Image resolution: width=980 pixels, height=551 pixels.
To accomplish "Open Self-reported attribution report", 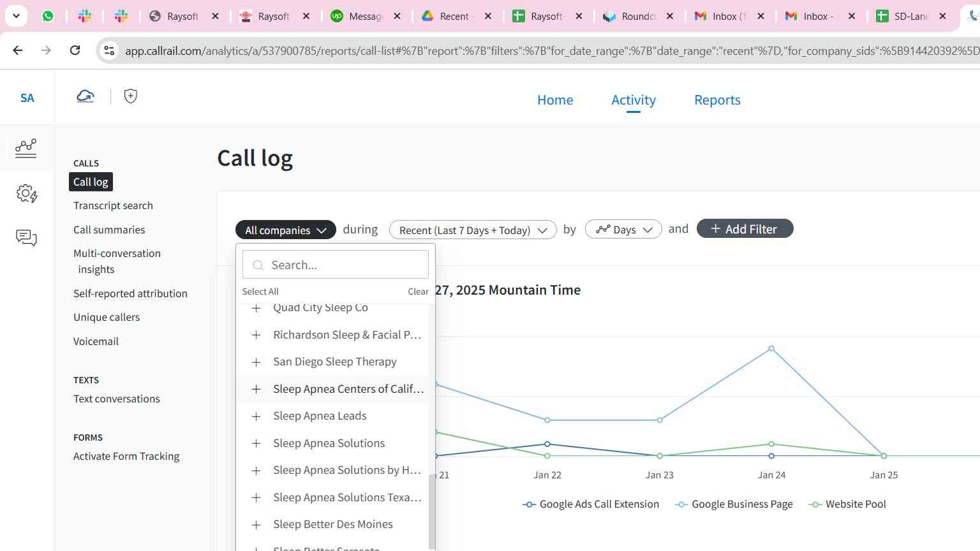I will point(130,293).
